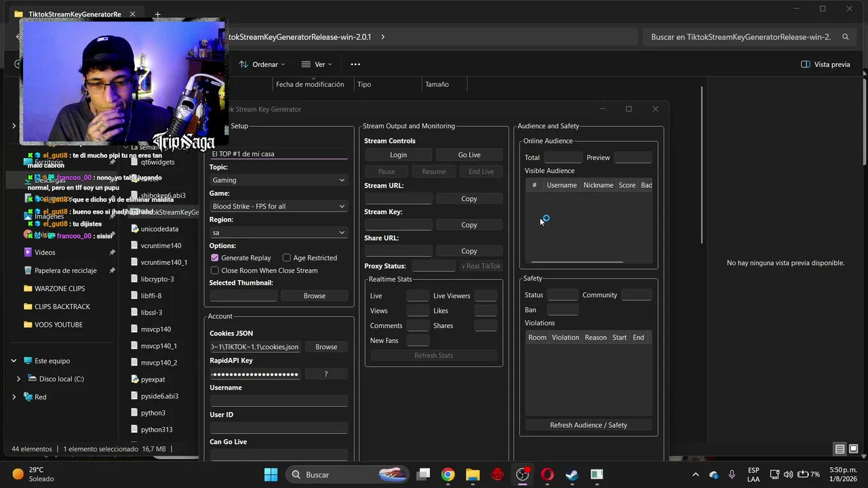Toggle the Real TikTok proxy option

point(481,266)
